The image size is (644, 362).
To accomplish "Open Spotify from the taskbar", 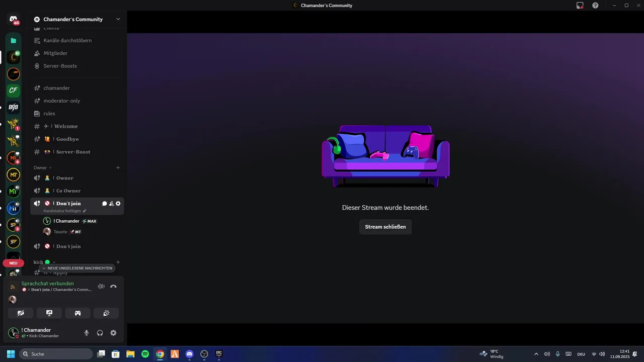I will (145, 354).
